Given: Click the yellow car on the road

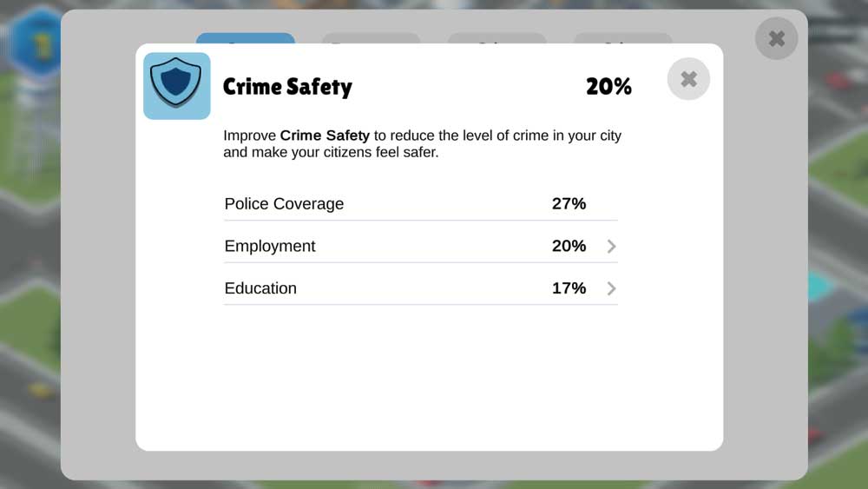Looking at the screenshot, I should click(42, 391).
